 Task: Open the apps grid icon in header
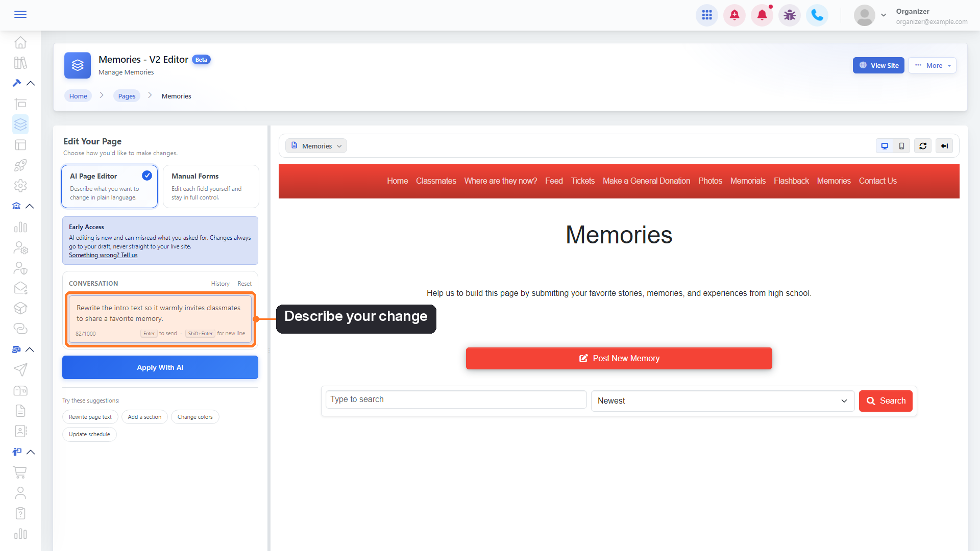click(707, 15)
